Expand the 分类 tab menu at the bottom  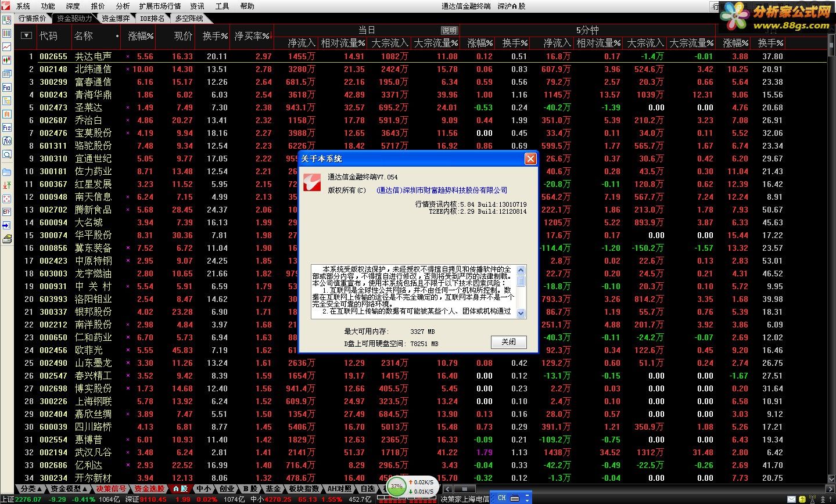[x=30, y=489]
